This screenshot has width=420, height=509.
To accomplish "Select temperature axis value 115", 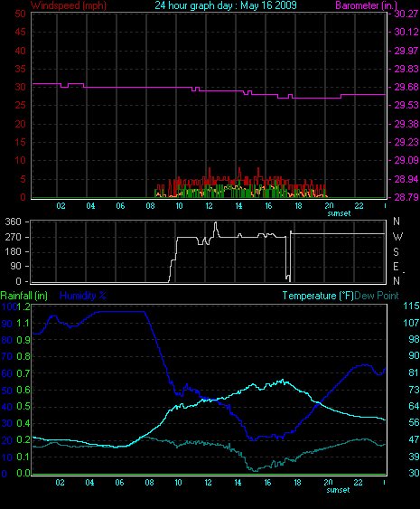I will (411, 306).
